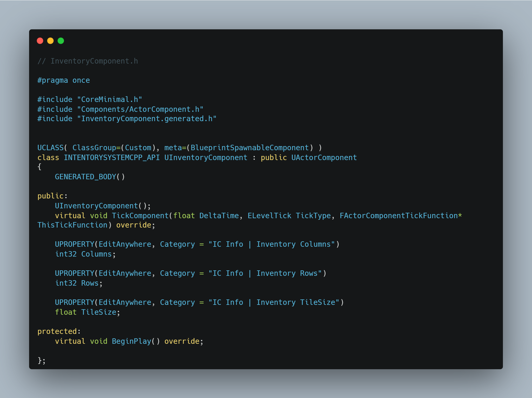This screenshot has height=398, width=532.
Task: Click the int32 Rows declaration
Action: (x=79, y=283)
